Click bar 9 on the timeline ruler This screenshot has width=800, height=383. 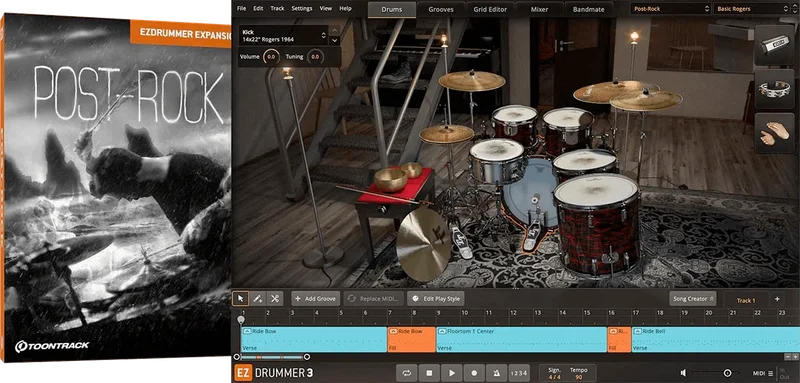pyautogui.click(x=439, y=313)
